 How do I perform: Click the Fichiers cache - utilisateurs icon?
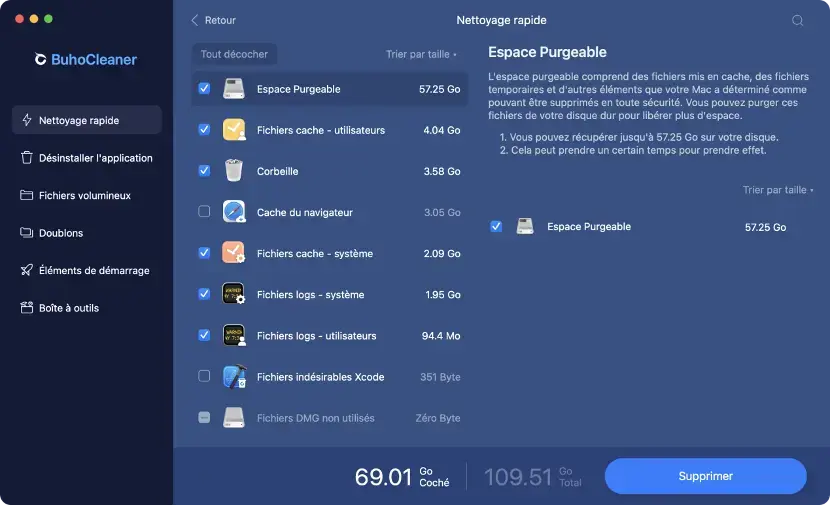point(233,130)
